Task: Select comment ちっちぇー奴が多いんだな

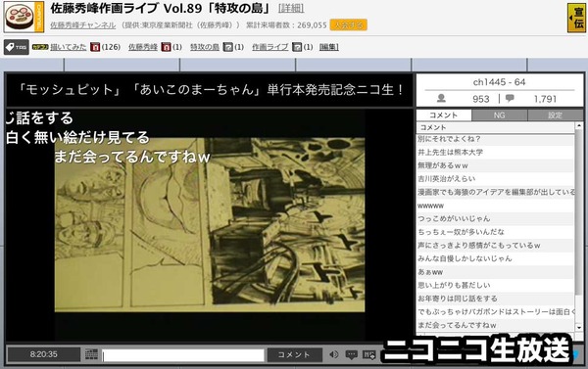Action: (495, 232)
